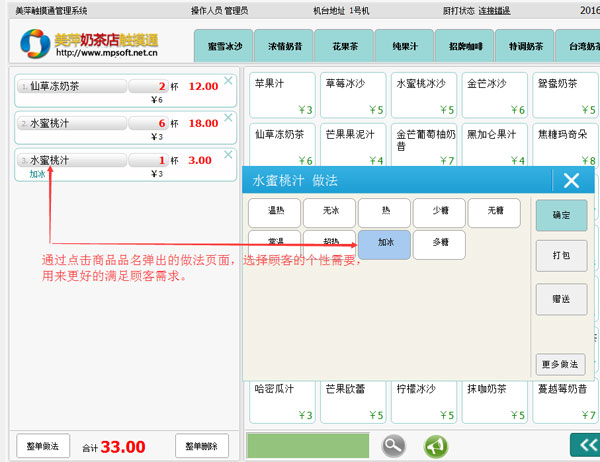Close the 水蜜桃汁 做法 dialog

571,180
